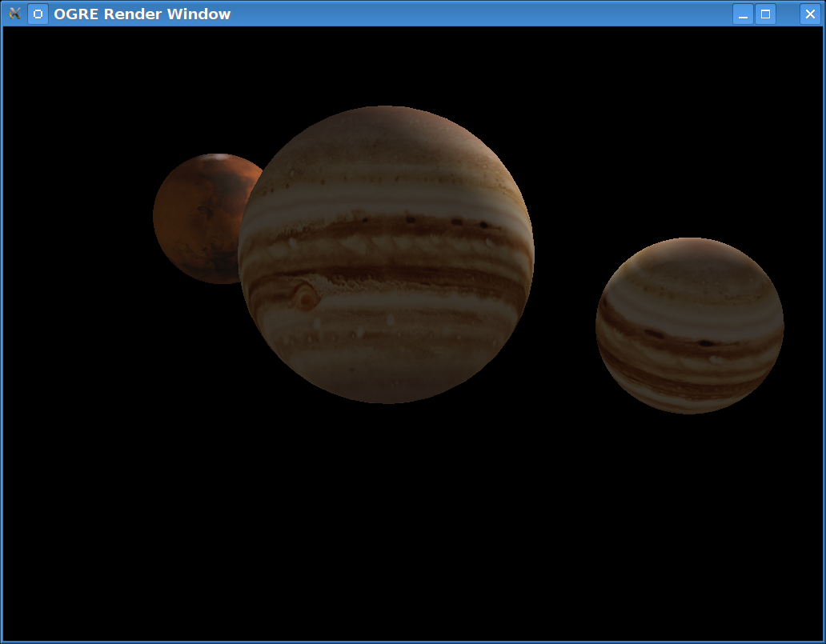Close the OGRE Render Window

pos(810,14)
